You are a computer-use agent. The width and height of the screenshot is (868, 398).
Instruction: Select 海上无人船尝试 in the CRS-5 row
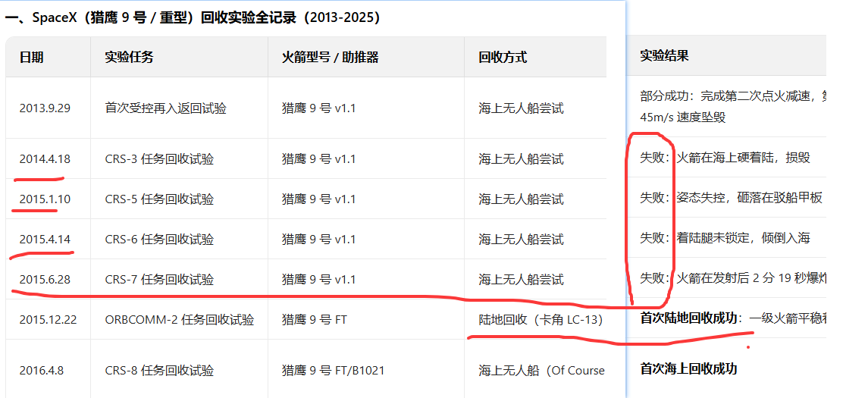pyautogui.click(x=521, y=199)
